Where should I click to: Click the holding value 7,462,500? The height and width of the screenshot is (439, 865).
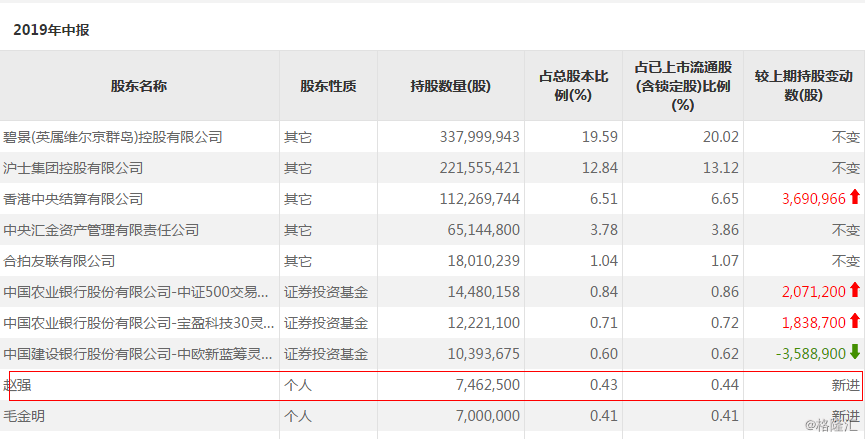(488, 385)
